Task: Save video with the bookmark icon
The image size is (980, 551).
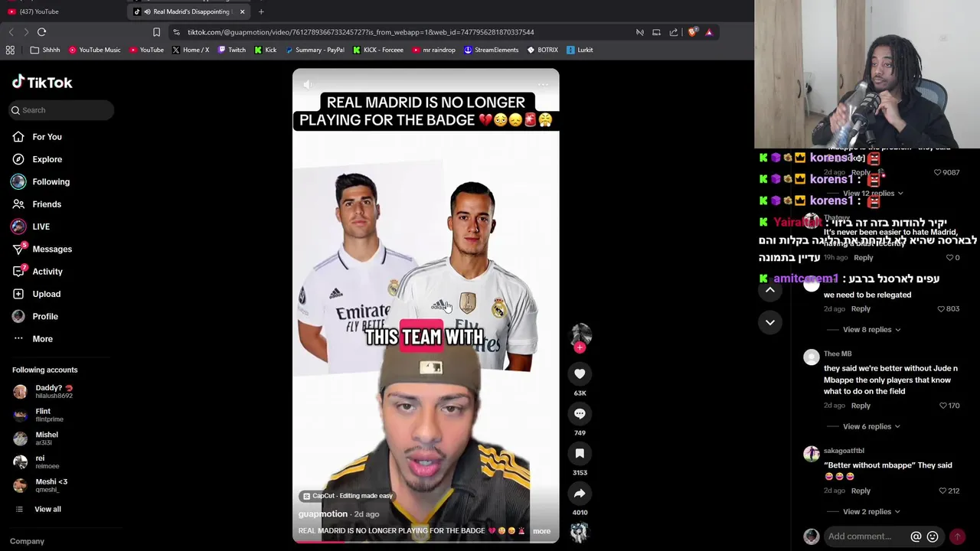Action: [x=580, y=453]
